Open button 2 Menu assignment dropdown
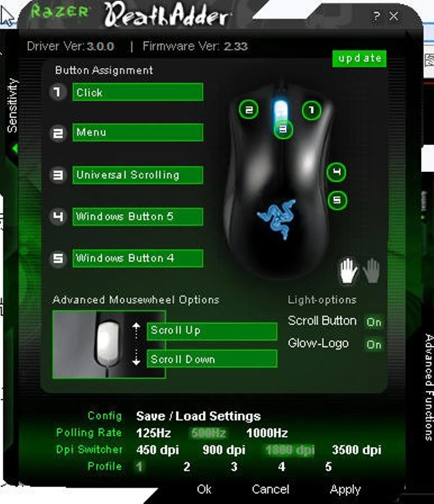 pyautogui.click(x=138, y=132)
